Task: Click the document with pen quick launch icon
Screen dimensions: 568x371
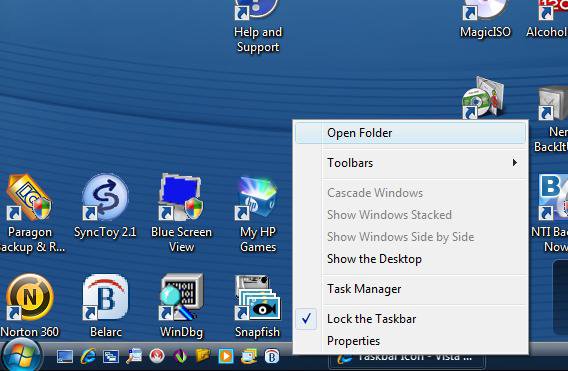Action: [x=134, y=356]
